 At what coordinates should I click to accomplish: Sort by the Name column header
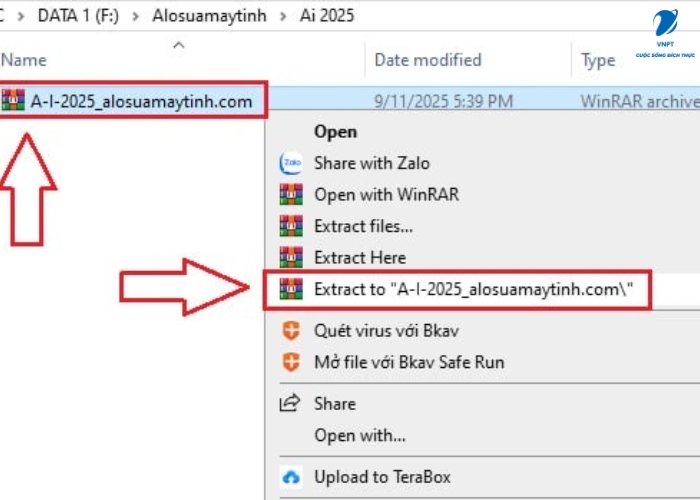[x=24, y=61]
